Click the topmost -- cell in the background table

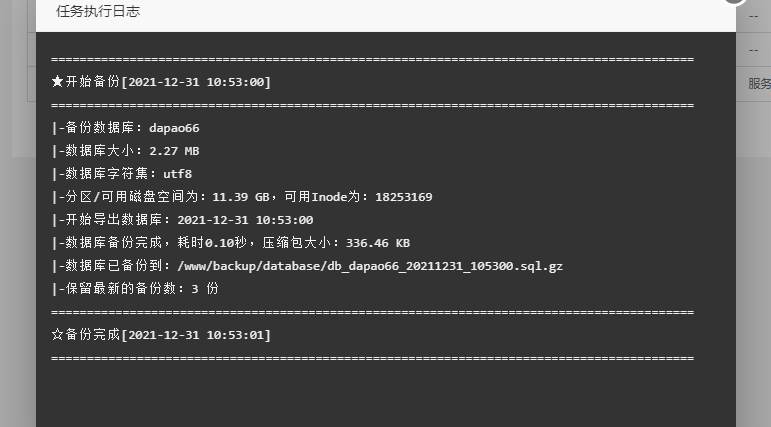[x=753, y=16]
